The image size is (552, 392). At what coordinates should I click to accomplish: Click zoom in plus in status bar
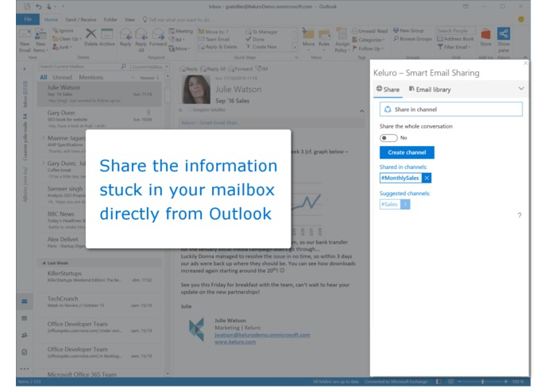click(x=506, y=382)
